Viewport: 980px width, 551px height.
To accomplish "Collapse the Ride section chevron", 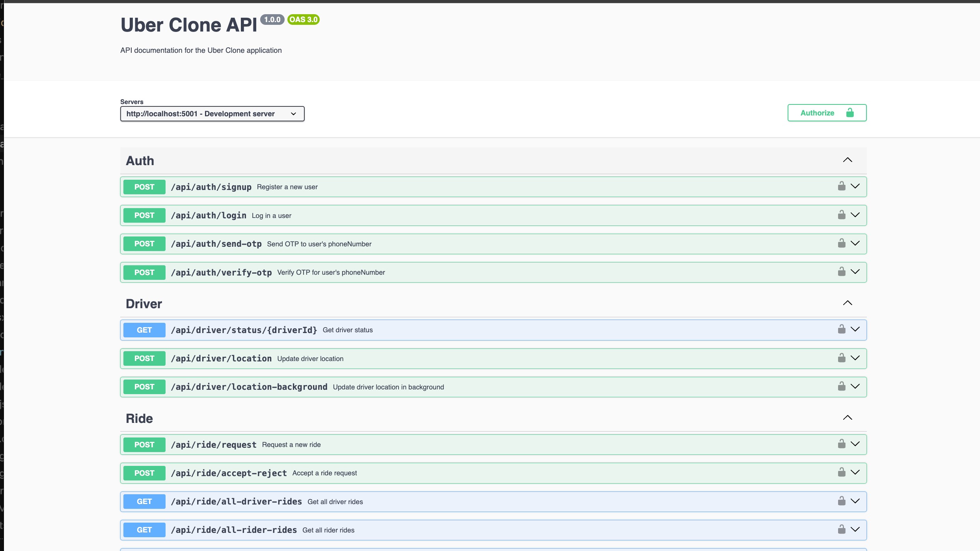I will click(x=848, y=418).
